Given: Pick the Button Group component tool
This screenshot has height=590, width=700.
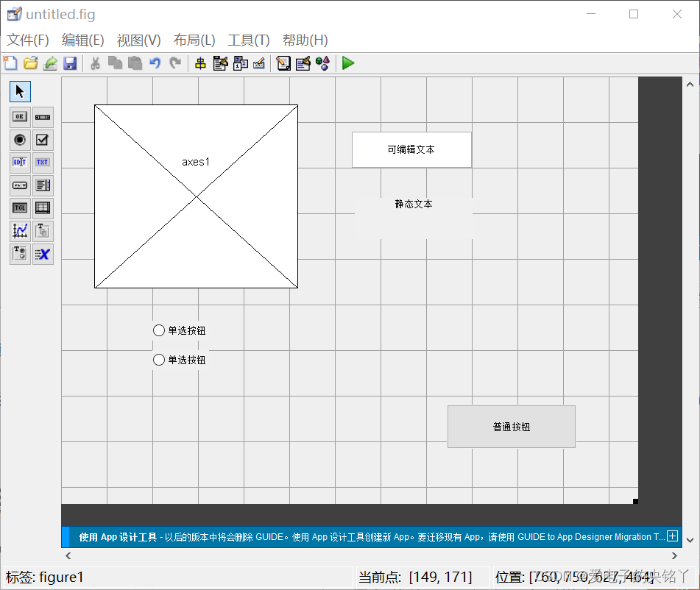Looking at the screenshot, I should [20, 254].
